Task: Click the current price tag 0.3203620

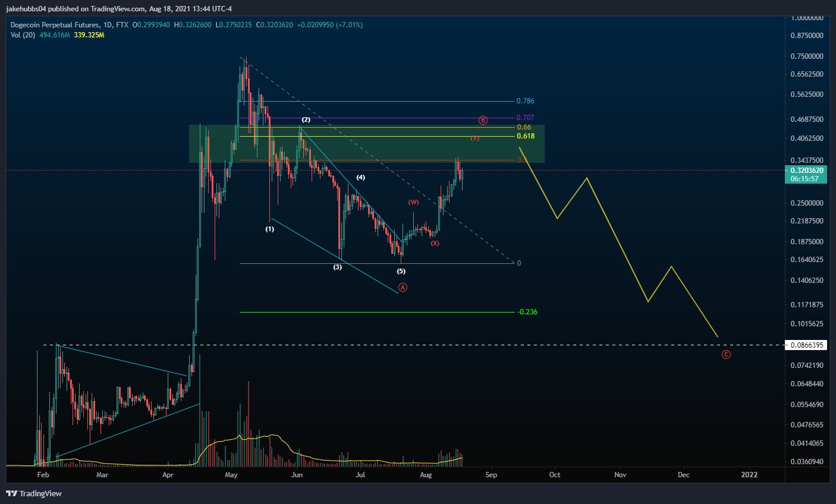Action: point(807,171)
